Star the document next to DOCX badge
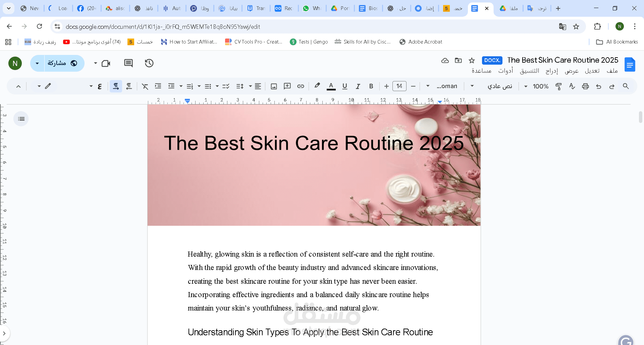This screenshot has height=345, width=644. click(472, 60)
